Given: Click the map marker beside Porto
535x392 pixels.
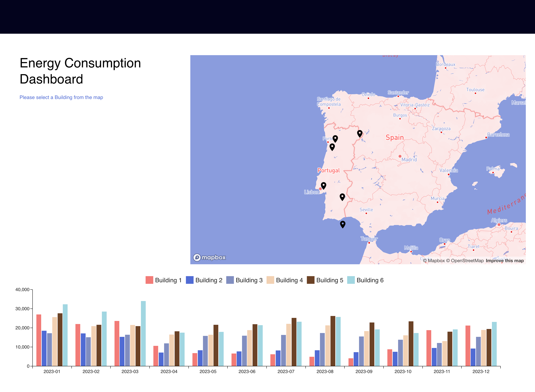Looking at the screenshot, I should point(335,139).
